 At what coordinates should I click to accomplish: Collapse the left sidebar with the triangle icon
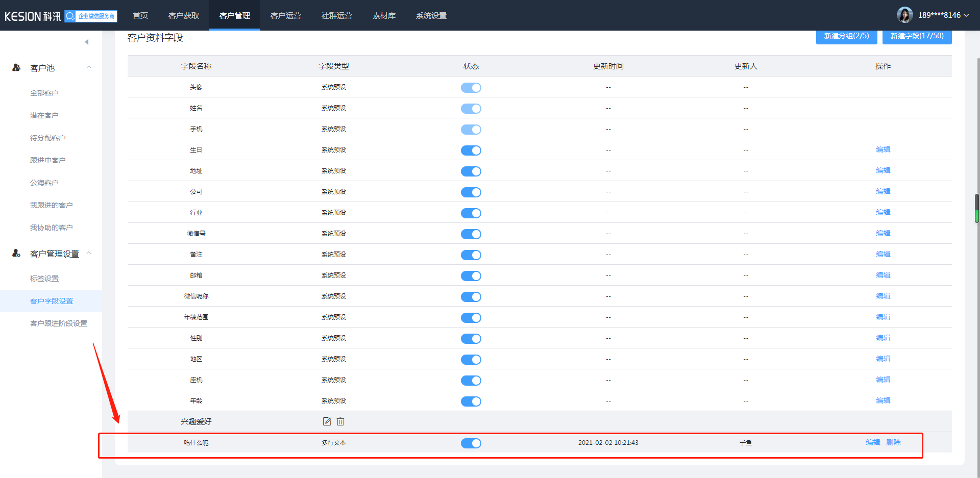[87, 42]
